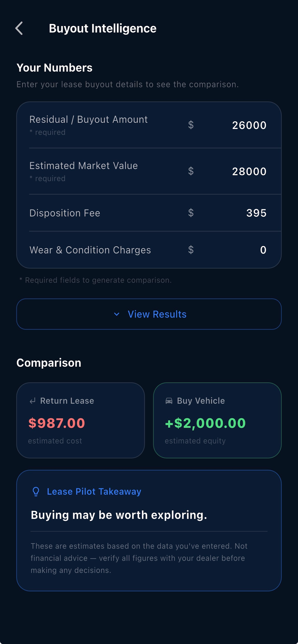The image size is (298, 644).
Task: Edit the Disposition Fee value 395
Action: pos(256,213)
